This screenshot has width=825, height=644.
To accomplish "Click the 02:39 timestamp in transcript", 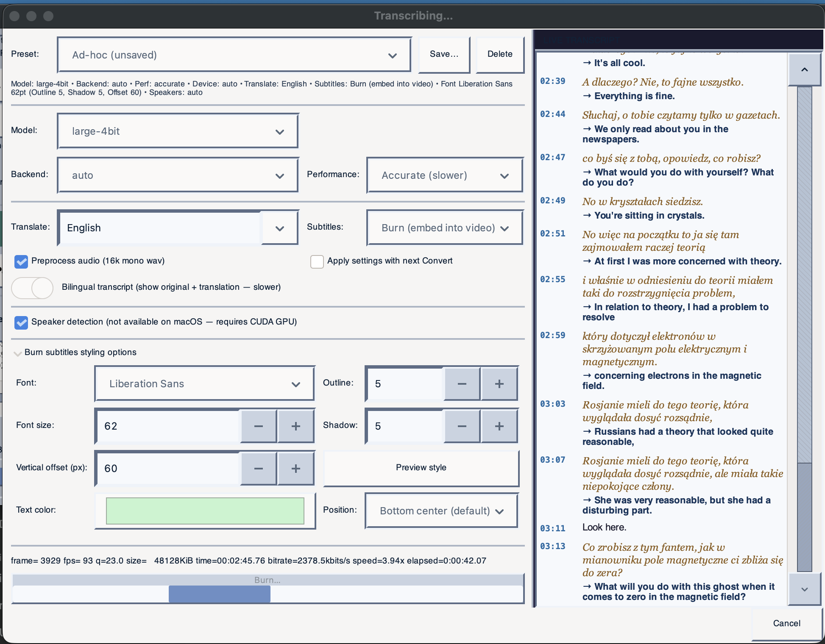I will click(552, 81).
